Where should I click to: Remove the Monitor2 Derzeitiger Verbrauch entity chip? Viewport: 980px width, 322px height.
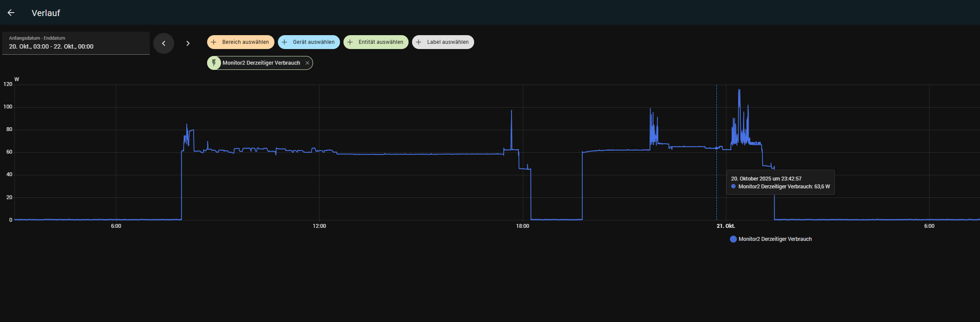click(x=307, y=63)
